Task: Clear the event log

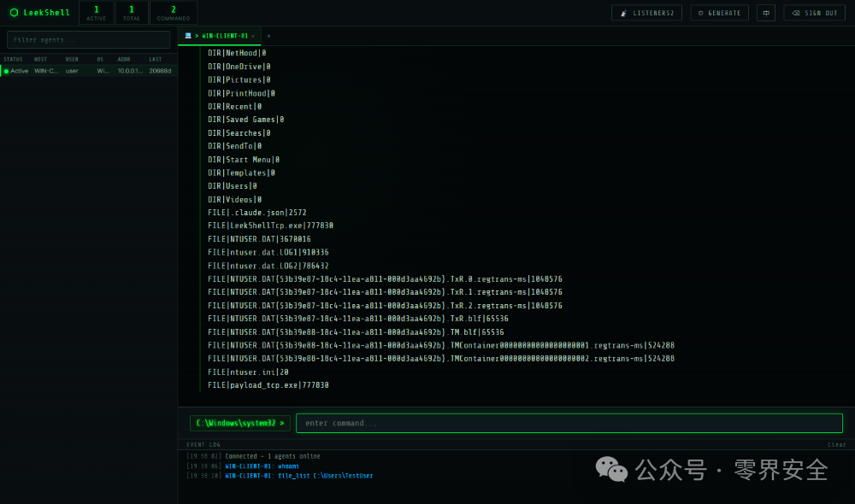Action: [836, 444]
